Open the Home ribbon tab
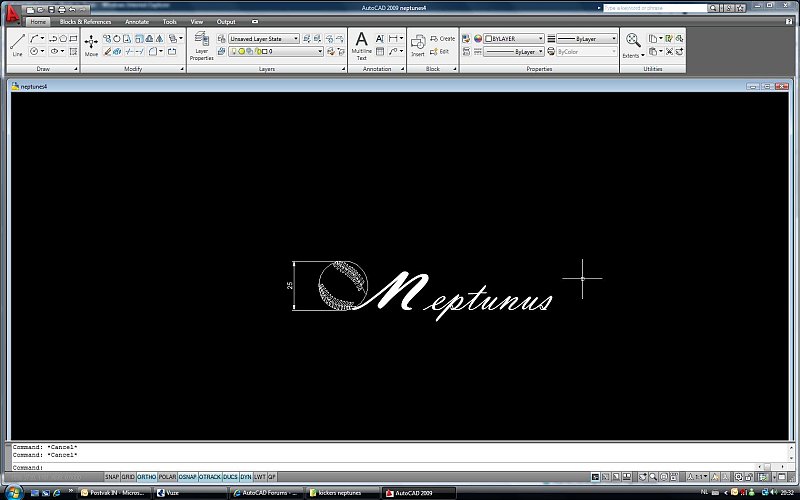The height and width of the screenshot is (500, 800). click(x=38, y=22)
